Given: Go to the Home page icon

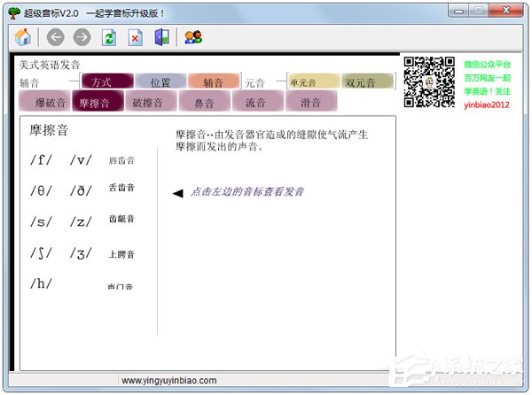Looking at the screenshot, I should [23, 37].
